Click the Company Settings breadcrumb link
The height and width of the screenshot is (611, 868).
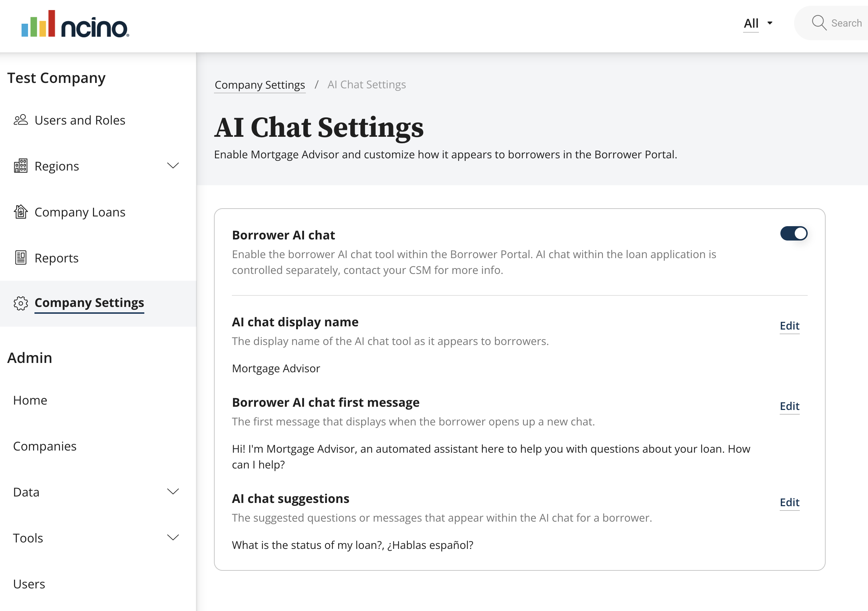[x=260, y=84]
